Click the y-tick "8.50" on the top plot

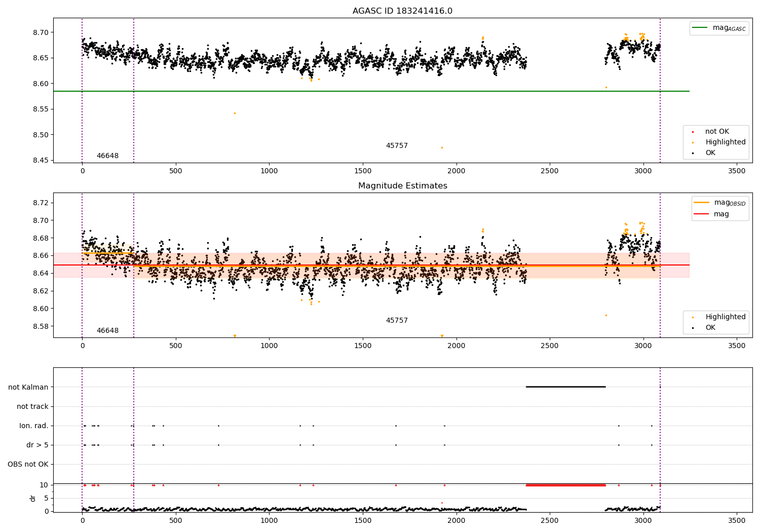(x=40, y=135)
